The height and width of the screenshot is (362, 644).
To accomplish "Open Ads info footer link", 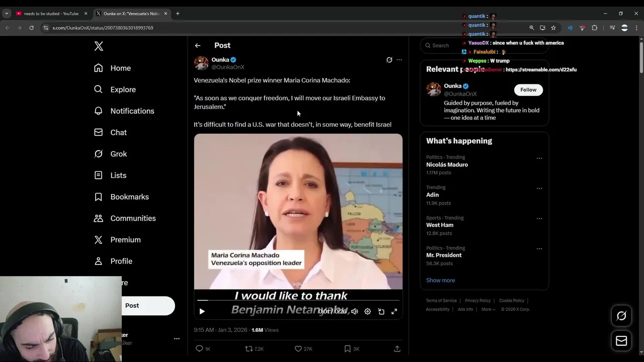I will (x=465, y=309).
